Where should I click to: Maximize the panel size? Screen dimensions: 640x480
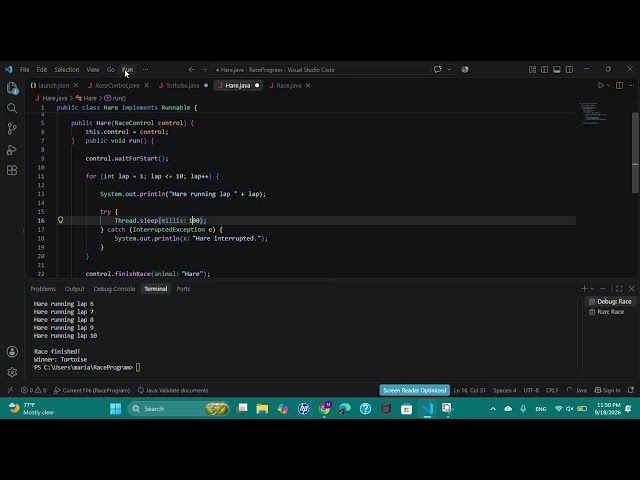click(x=619, y=289)
